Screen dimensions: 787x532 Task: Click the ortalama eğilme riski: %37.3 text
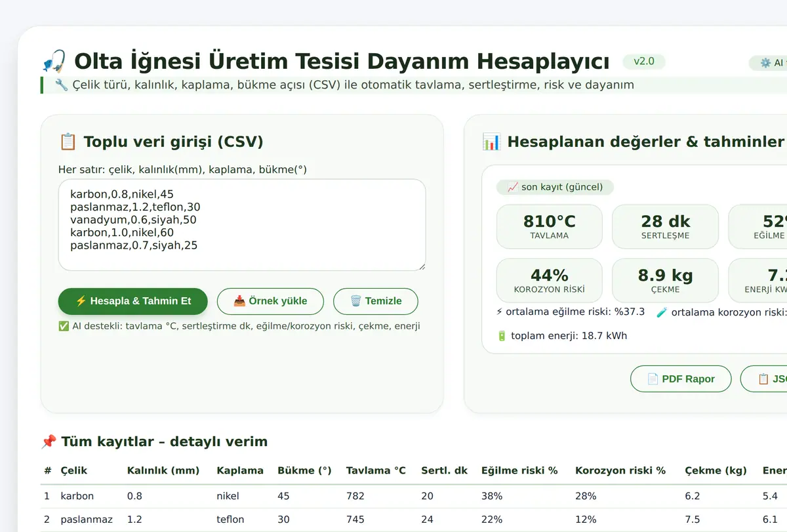coord(575,312)
